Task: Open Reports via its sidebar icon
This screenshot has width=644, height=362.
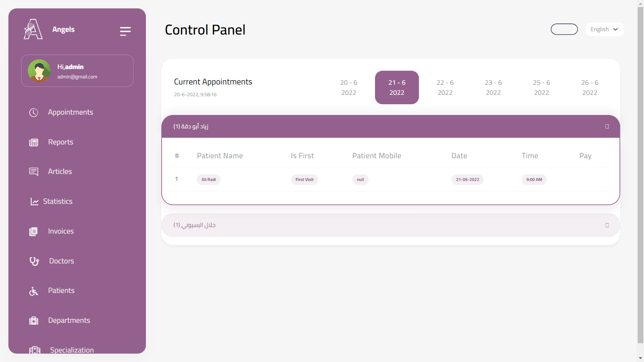Action: tap(34, 142)
